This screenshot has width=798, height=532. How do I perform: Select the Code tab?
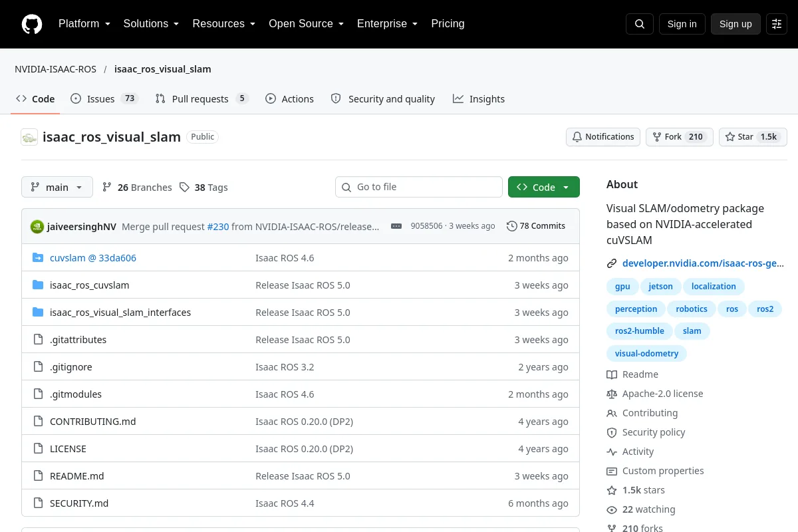pyautogui.click(x=35, y=98)
